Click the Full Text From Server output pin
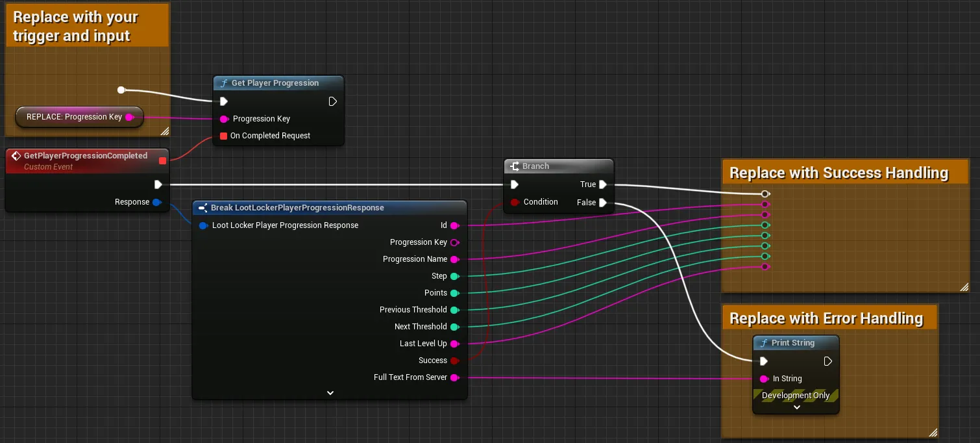This screenshot has height=443, width=980. 454,377
